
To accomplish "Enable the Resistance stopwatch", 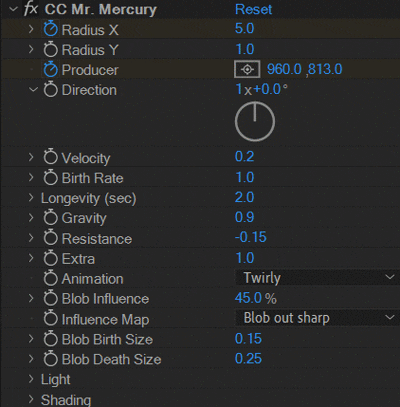I will [51, 238].
